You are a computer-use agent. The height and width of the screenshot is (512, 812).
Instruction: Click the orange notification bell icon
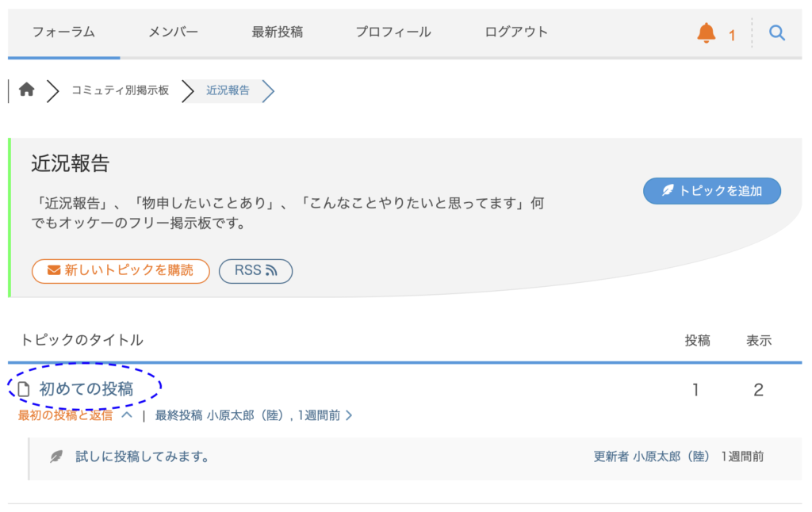point(706,33)
